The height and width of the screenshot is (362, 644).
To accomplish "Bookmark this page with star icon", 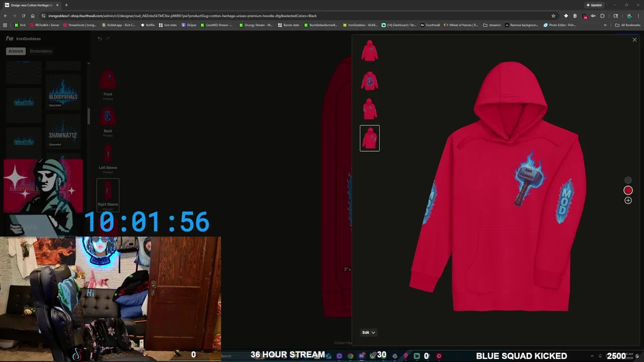I will click(x=553, y=16).
